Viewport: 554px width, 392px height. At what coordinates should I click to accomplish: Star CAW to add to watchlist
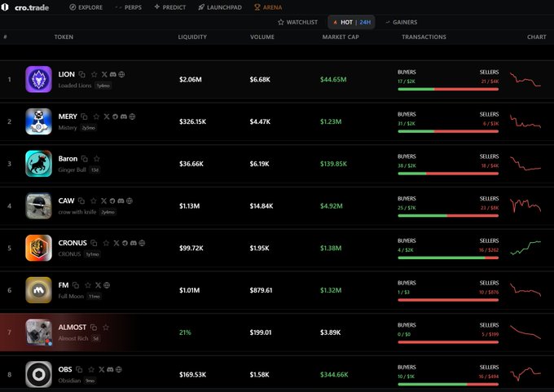pos(93,200)
